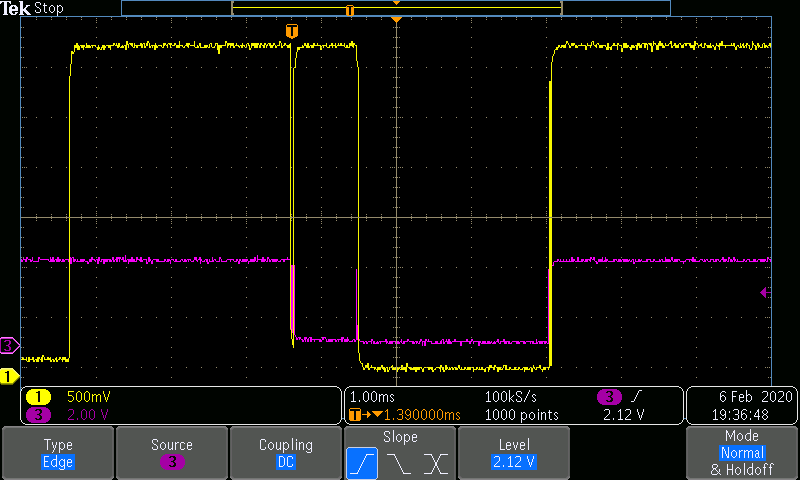The image size is (800, 480).
Task: Click the yellow channel 1 badge in readout
Action: [38, 396]
